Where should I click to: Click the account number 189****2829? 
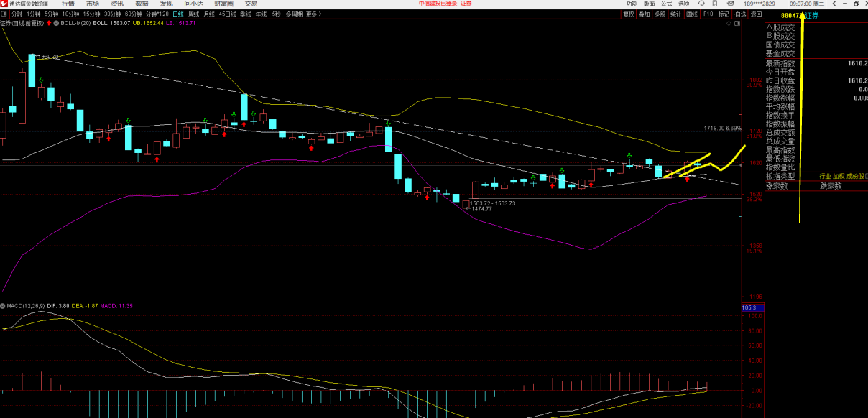click(759, 4)
